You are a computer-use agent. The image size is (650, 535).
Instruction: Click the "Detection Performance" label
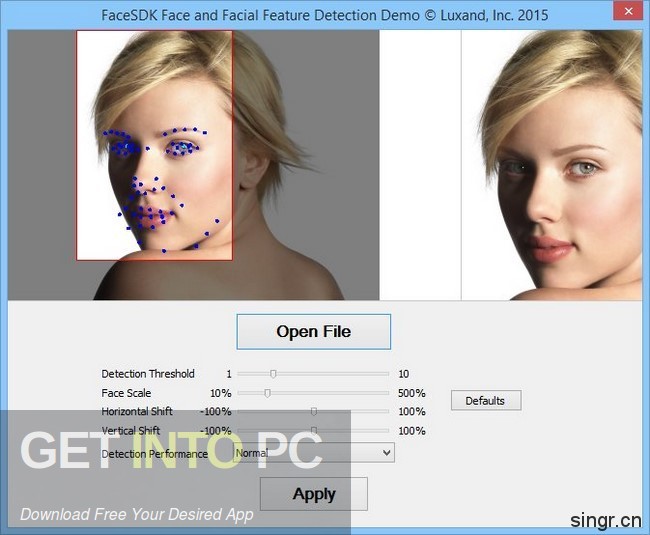154,454
